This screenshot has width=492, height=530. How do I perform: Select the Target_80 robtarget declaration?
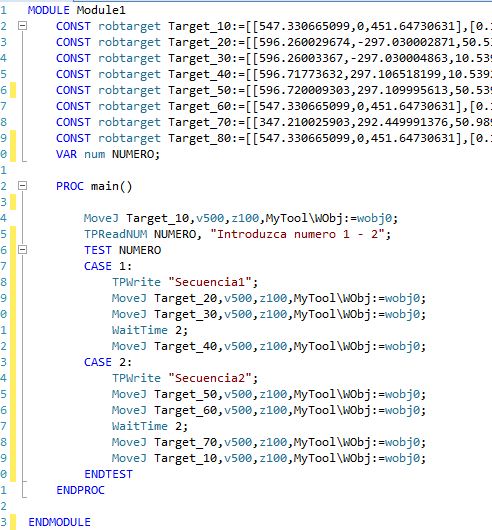[274, 138]
